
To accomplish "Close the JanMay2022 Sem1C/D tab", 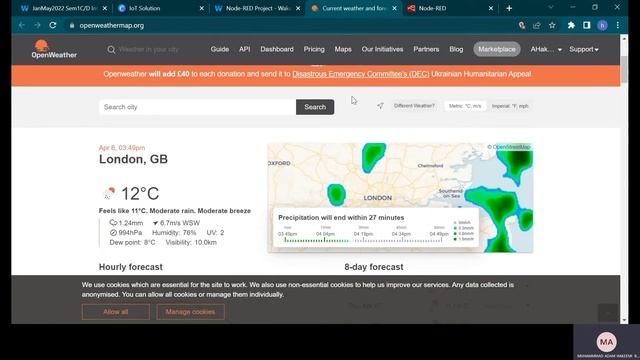I will (x=105, y=8).
